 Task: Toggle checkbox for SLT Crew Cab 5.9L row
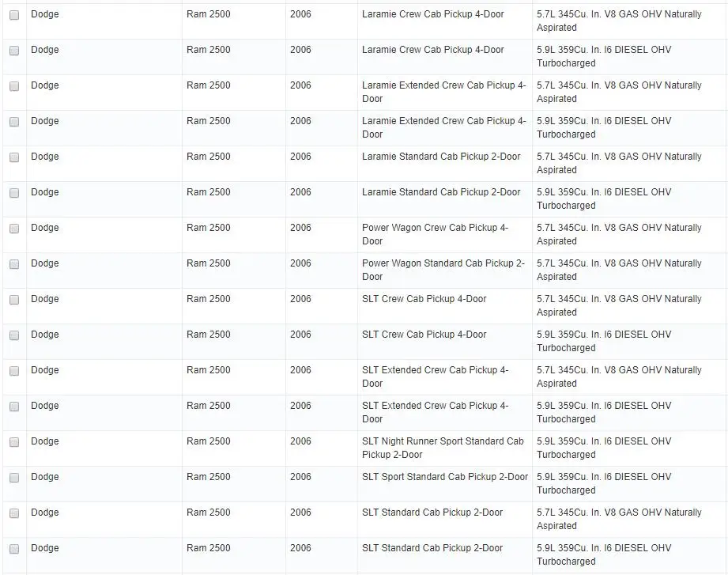click(14, 335)
